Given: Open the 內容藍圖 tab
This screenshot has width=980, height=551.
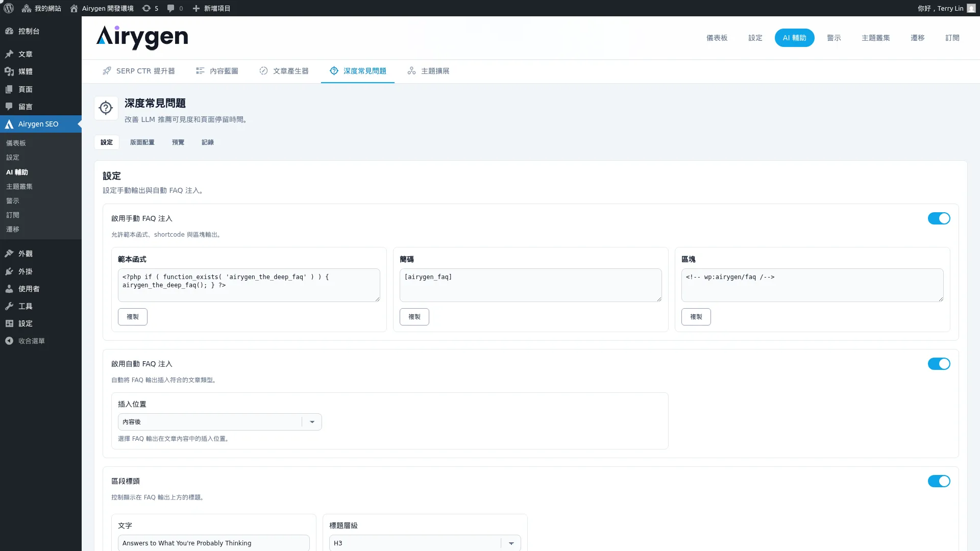Looking at the screenshot, I should point(217,71).
